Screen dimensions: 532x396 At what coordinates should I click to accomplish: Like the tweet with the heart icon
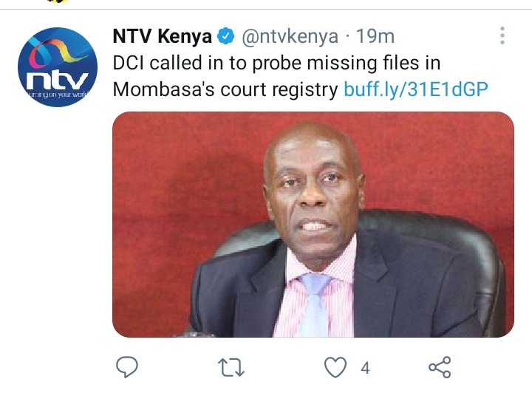(335, 367)
